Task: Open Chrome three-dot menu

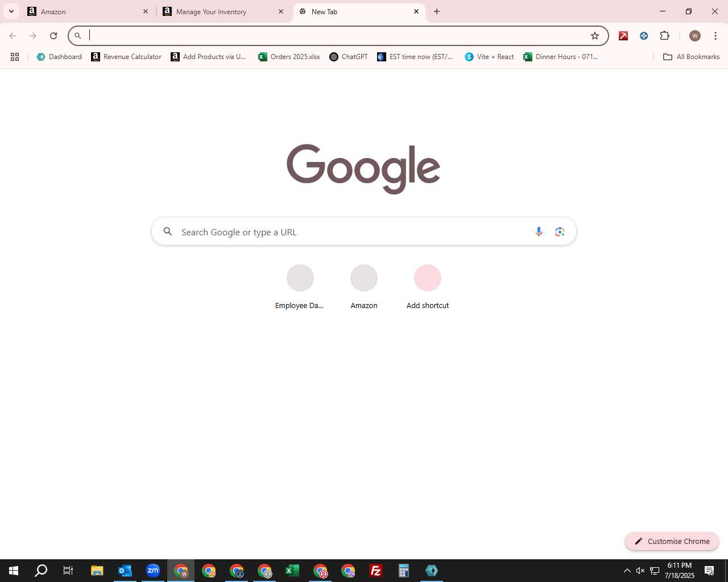Action: 715,36
